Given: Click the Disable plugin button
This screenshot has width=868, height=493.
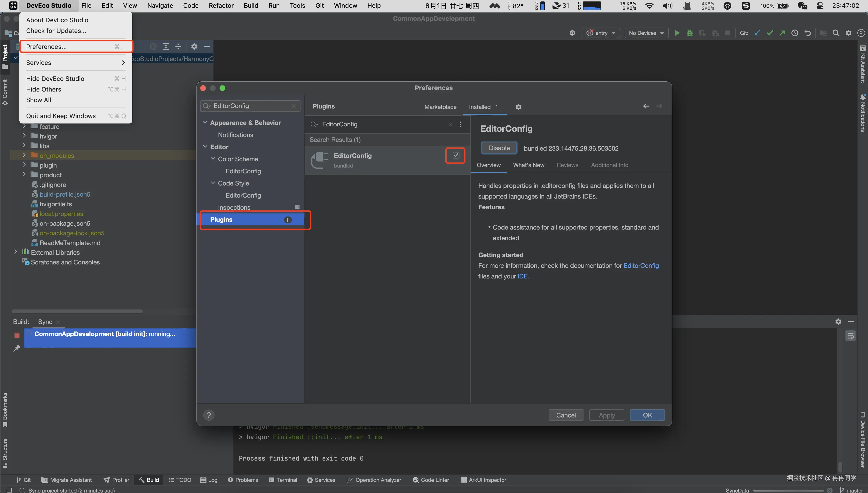Looking at the screenshot, I should [x=499, y=148].
